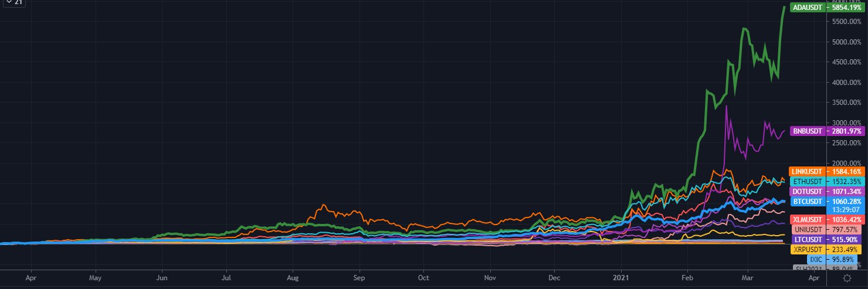Select the ETHUSDT symbol label

808,182
